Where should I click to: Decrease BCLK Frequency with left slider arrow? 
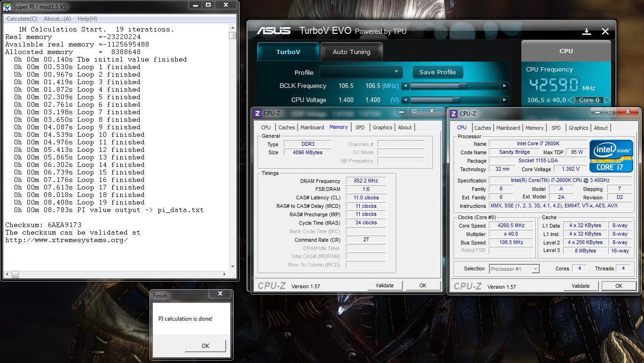405,86
